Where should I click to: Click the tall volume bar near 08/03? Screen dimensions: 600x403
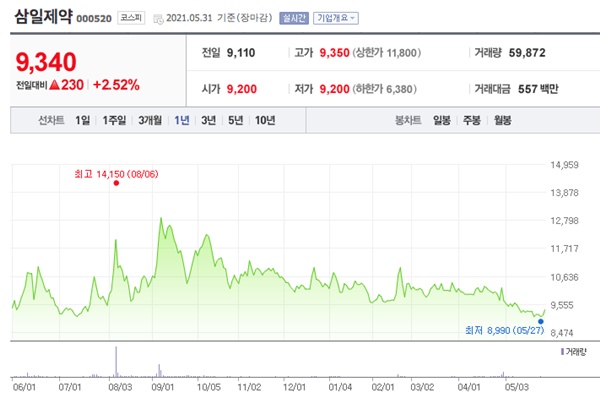pos(116,362)
